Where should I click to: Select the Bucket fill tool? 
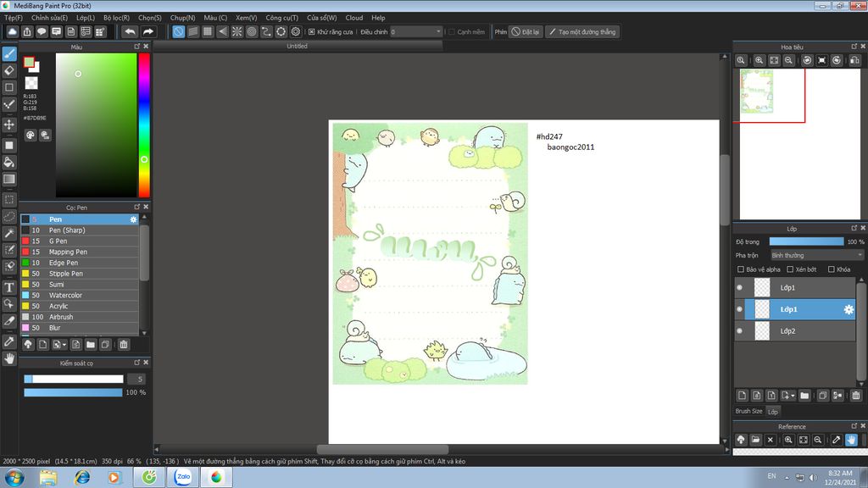(x=9, y=162)
